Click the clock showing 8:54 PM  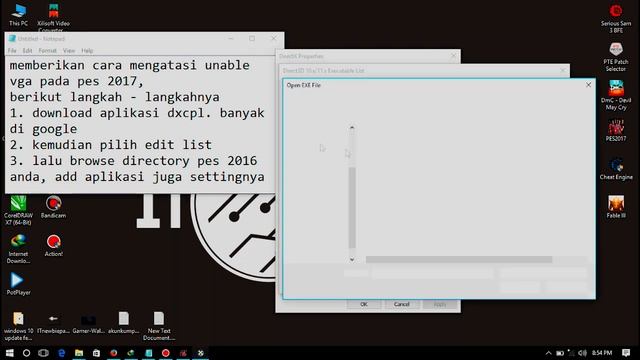tap(602, 353)
